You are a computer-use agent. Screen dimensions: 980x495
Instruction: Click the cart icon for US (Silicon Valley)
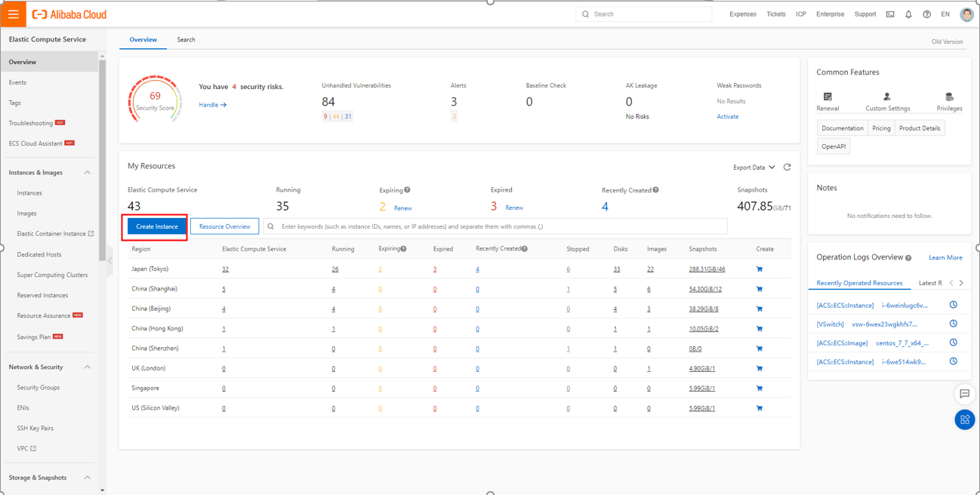tap(760, 408)
